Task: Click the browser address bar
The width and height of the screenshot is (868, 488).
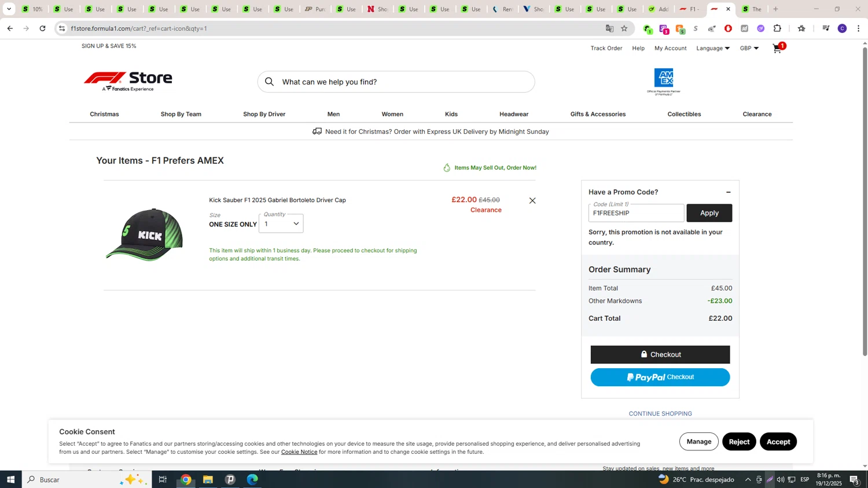Action: pos(333,28)
